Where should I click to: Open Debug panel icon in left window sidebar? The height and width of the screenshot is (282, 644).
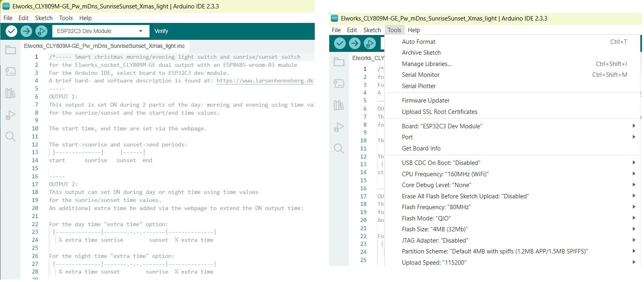[10, 115]
